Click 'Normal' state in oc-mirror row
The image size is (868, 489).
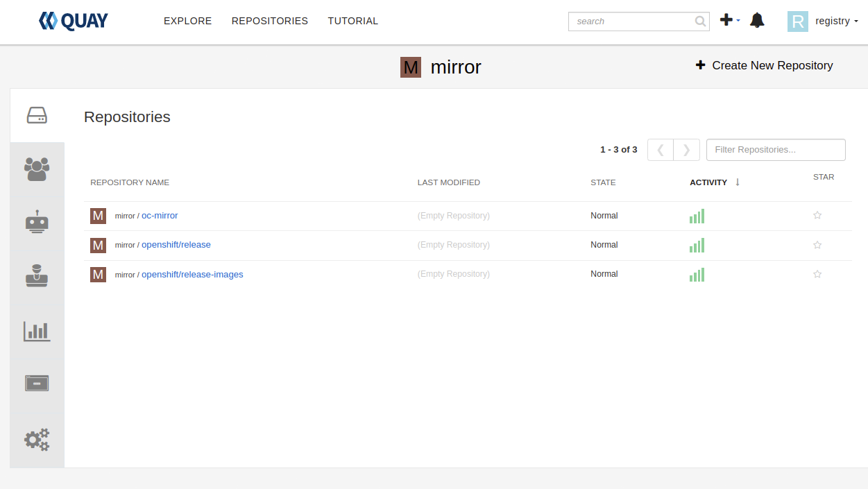point(604,216)
